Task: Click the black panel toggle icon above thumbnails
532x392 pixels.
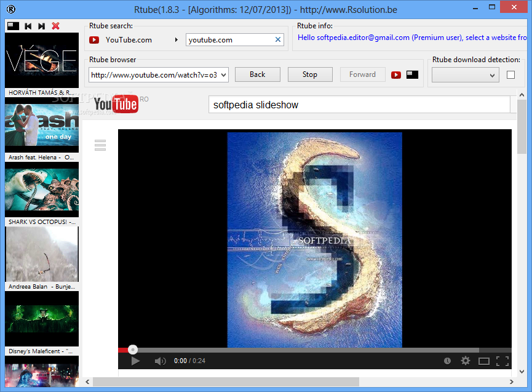Action: click(x=14, y=26)
